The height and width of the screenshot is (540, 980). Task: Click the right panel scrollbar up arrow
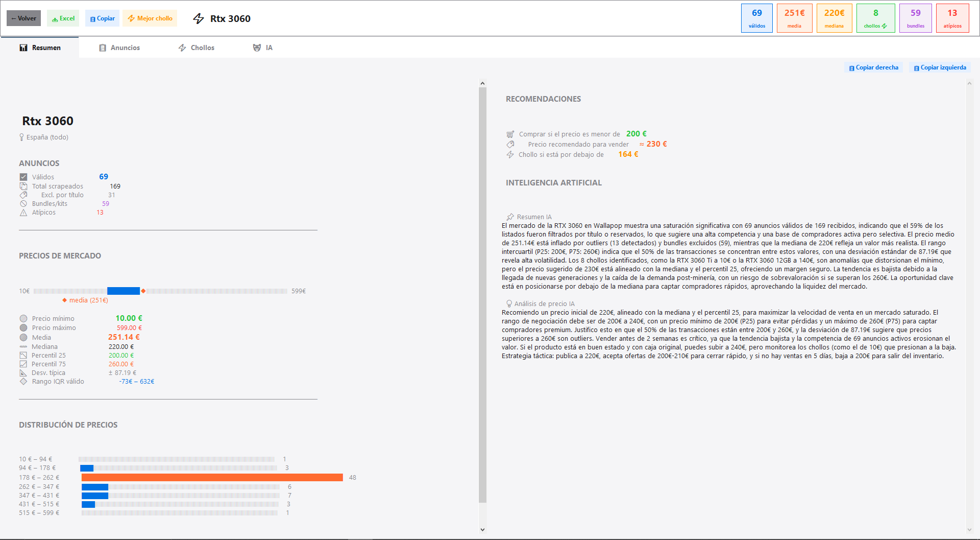click(x=969, y=83)
